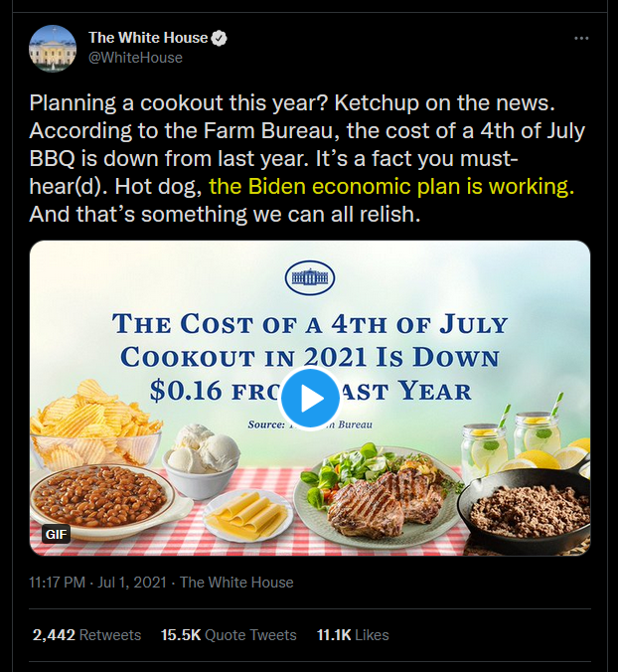Click the GIF headline "The Cost of a 4th of July"

tap(310, 325)
